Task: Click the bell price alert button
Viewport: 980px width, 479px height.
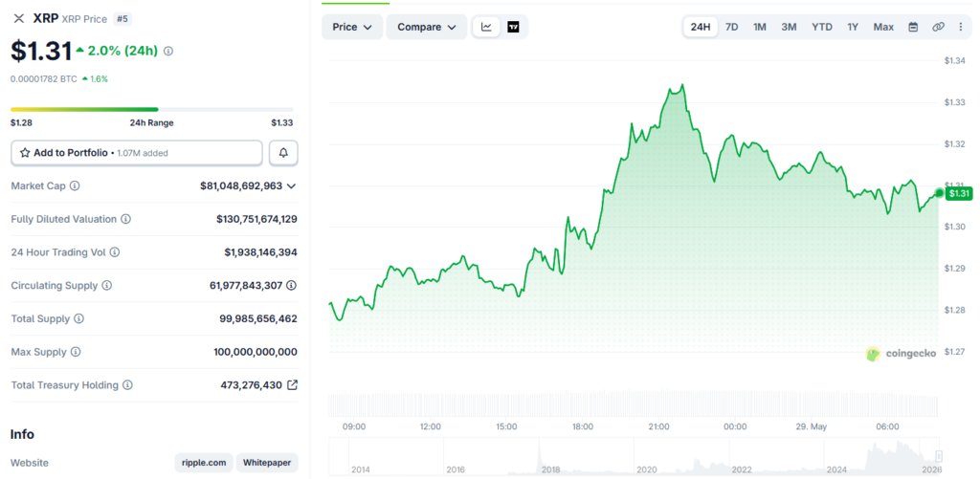Action: 283,153
